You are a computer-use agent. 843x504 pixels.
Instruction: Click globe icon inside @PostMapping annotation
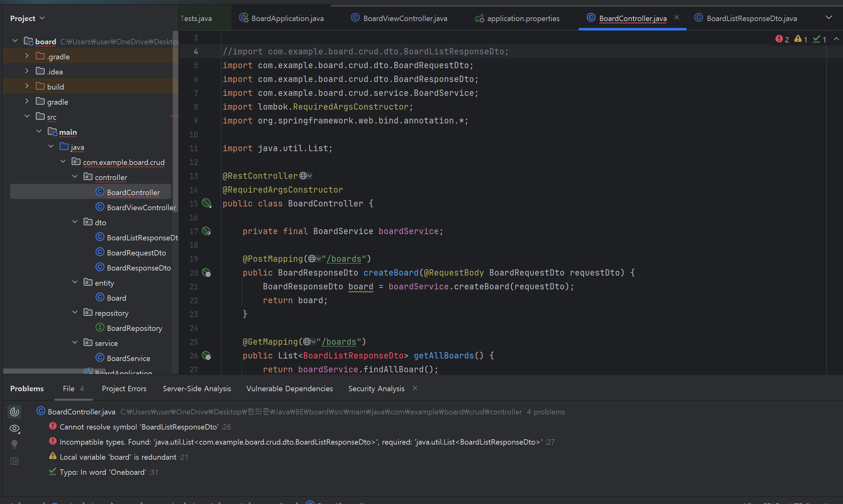(312, 259)
